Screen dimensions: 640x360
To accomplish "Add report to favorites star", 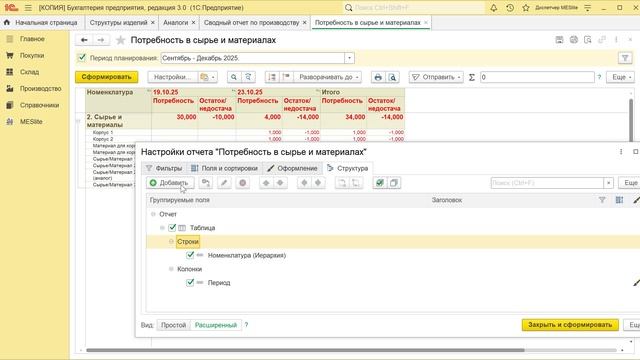I will point(120,40).
